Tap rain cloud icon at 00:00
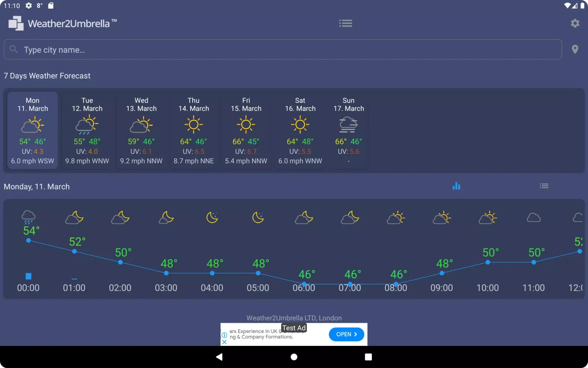588x368 pixels. pyautogui.click(x=28, y=217)
